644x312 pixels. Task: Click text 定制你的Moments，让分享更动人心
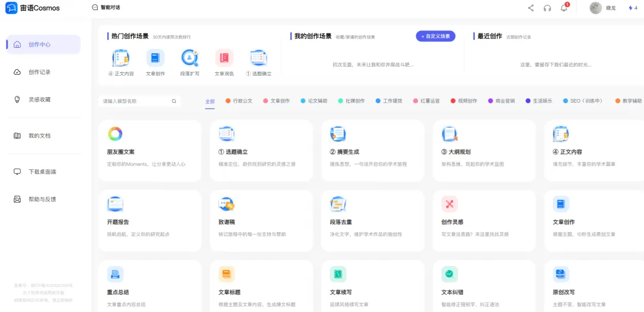click(x=146, y=164)
